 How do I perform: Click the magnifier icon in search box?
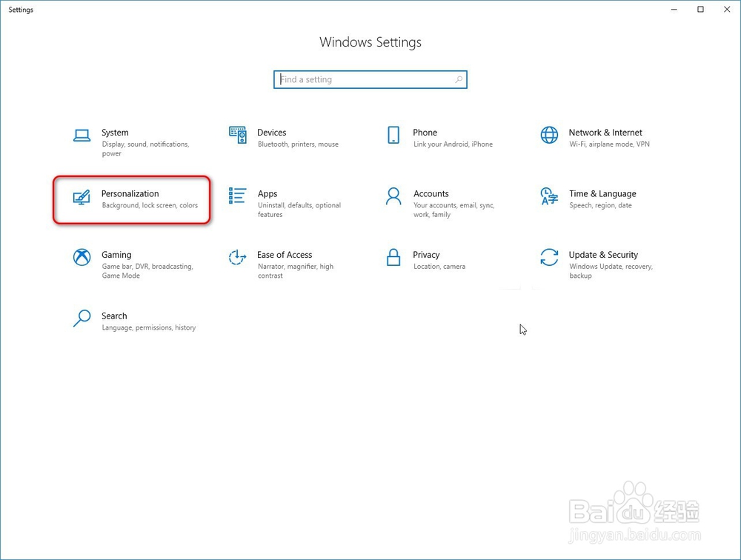pyautogui.click(x=459, y=79)
